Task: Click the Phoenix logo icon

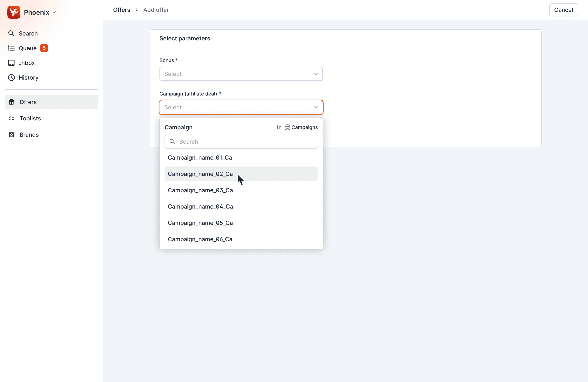Action: tap(14, 12)
